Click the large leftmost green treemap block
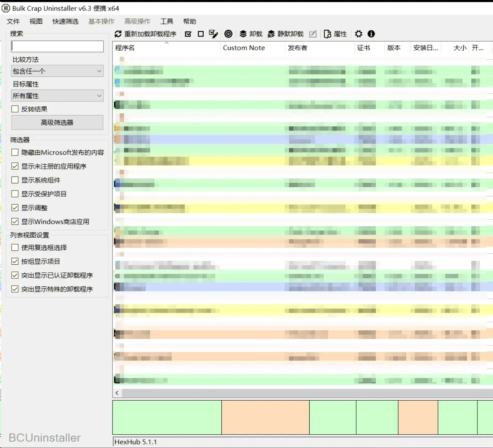Screen dimensions: 493x448 click(167, 417)
